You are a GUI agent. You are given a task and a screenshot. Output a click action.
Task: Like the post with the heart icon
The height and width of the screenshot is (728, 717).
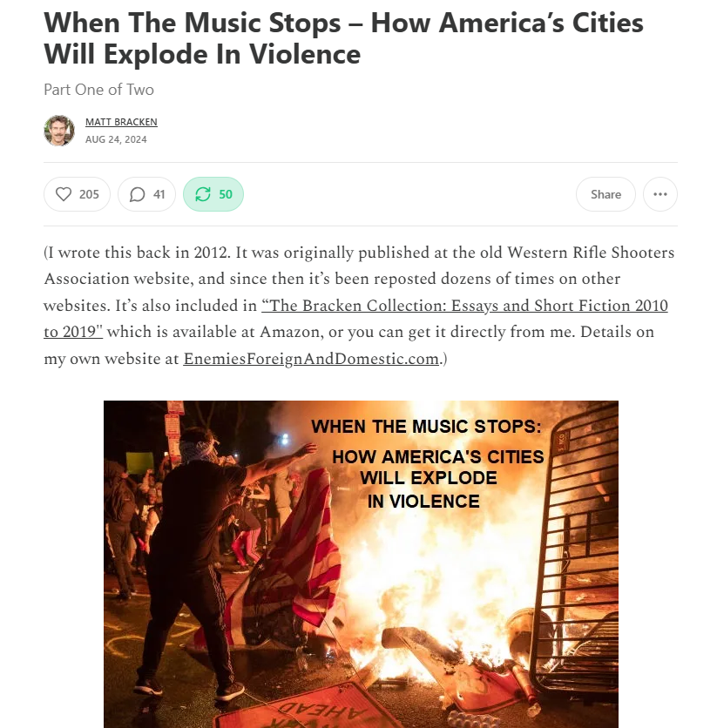[64, 194]
